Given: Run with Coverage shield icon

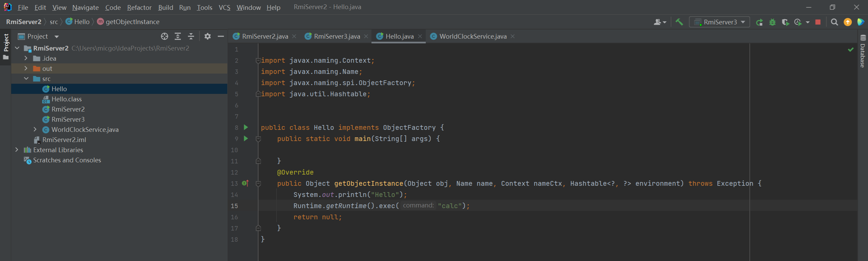Looking at the screenshot, I should 785,22.
